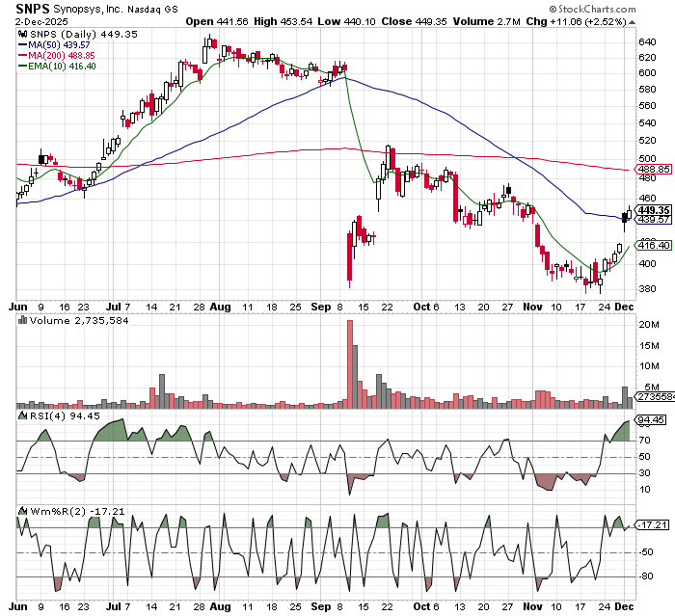The width and height of the screenshot is (675, 616).
Task: Click the -80 level on Wm%R axis
Action: (x=646, y=576)
